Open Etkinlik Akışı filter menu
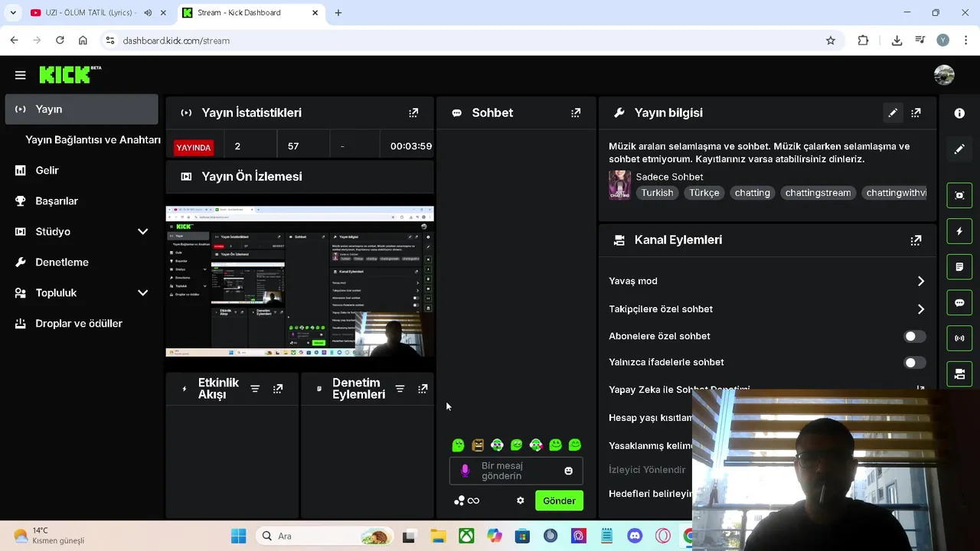 pos(255,389)
